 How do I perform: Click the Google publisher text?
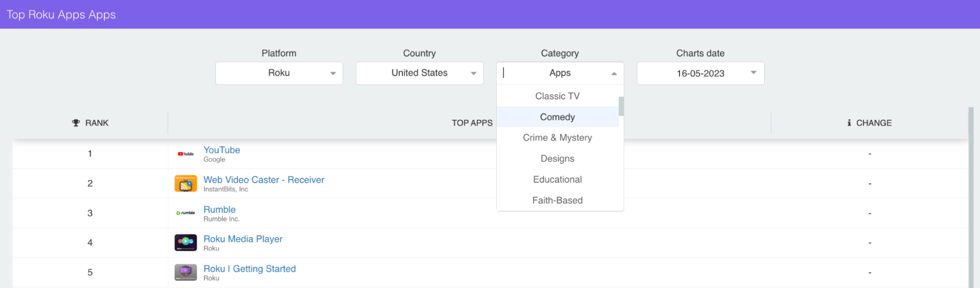(x=214, y=160)
